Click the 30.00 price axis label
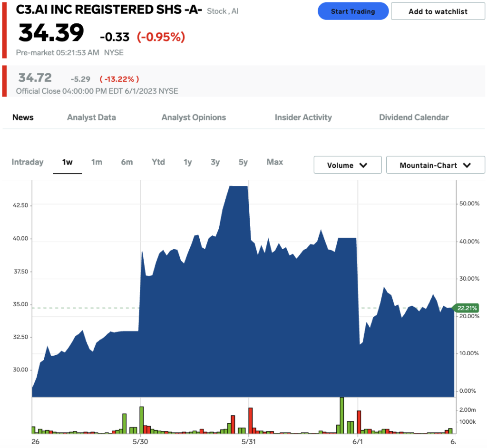 (x=20, y=370)
